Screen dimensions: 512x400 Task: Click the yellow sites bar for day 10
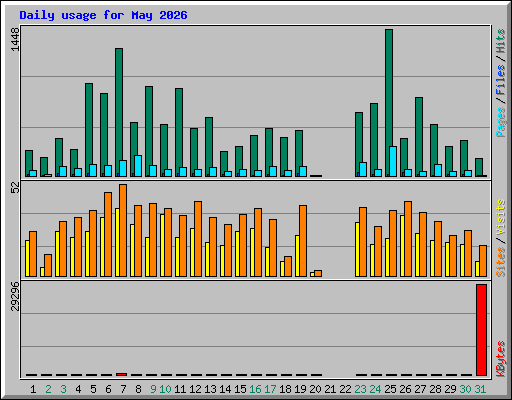click(x=162, y=245)
